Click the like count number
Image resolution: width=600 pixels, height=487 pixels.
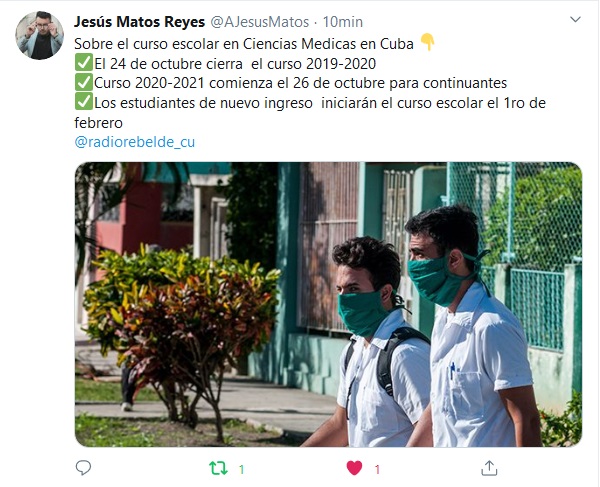(x=377, y=469)
